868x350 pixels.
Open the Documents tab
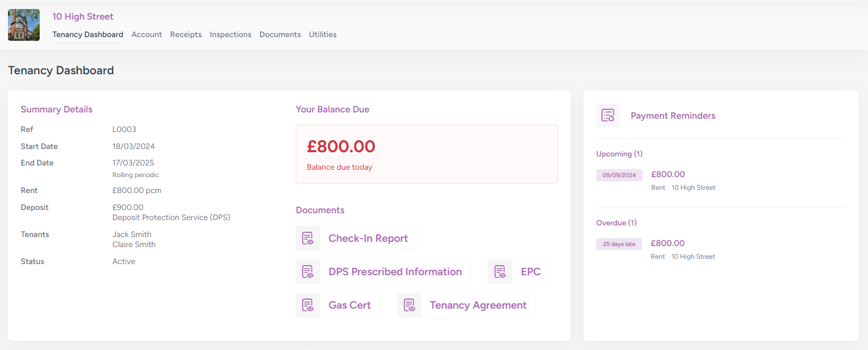(x=280, y=34)
